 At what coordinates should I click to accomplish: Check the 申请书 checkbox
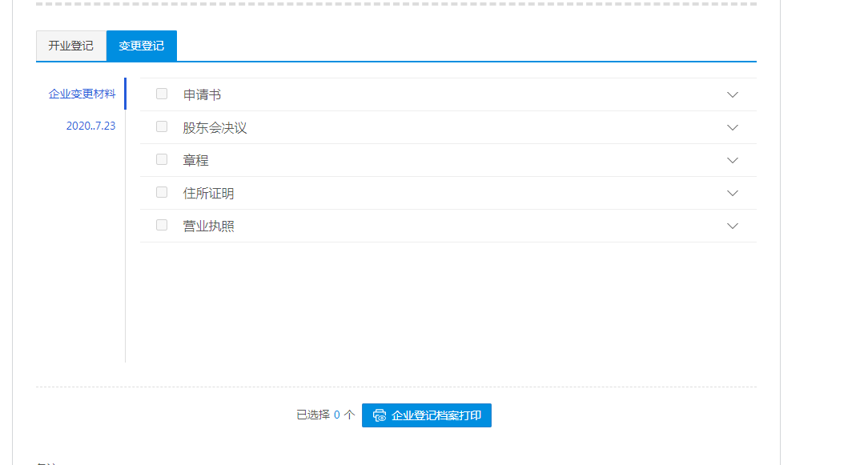pos(162,94)
